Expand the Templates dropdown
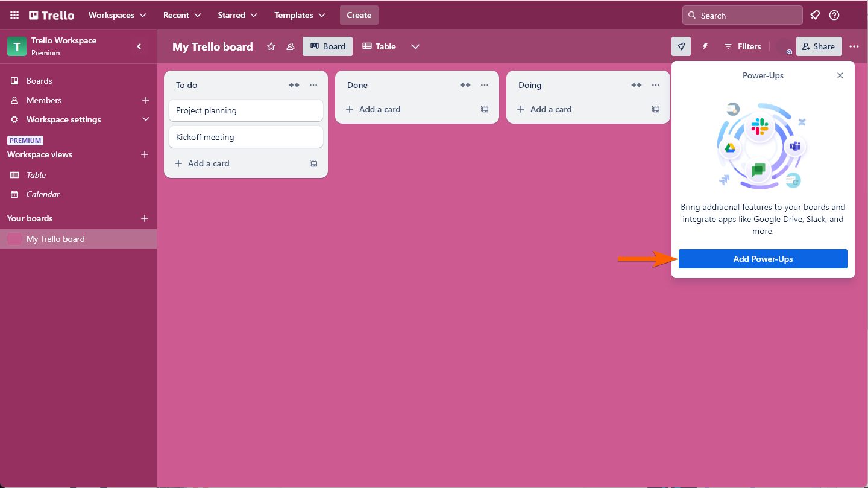Viewport: 868px width, 488px height. pos(300,15)
